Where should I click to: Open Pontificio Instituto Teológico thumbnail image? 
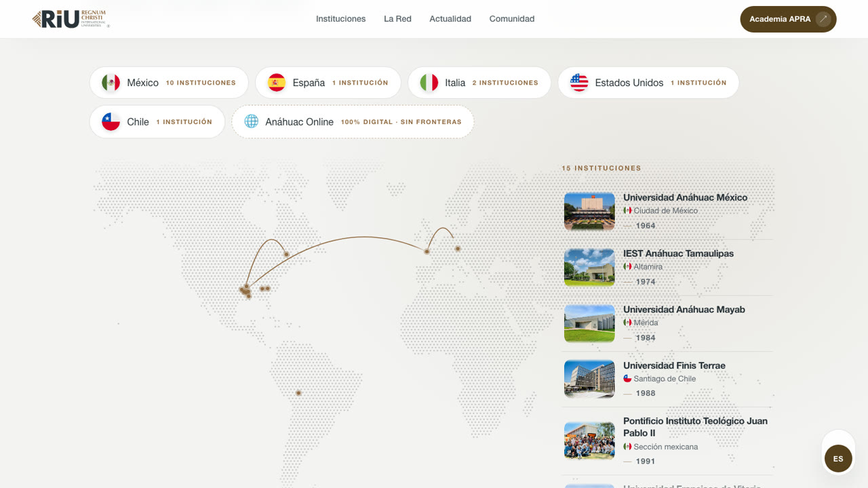click(x=589, y=441)
